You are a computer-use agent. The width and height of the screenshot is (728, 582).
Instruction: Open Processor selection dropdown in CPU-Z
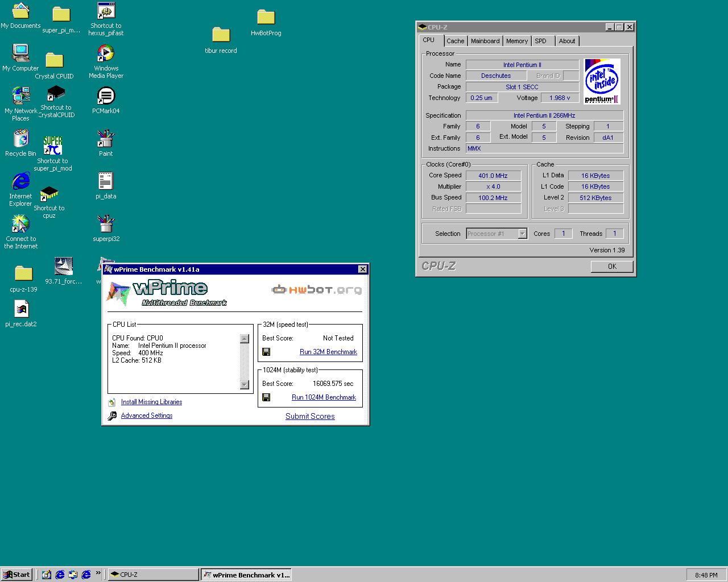point(522,234)
